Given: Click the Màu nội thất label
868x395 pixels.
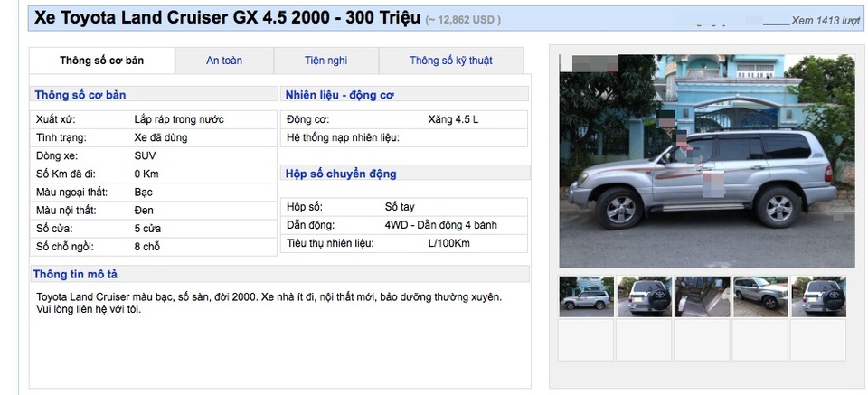Looking at the screenshot, I should pyautogui.click(x=66, y=211).
